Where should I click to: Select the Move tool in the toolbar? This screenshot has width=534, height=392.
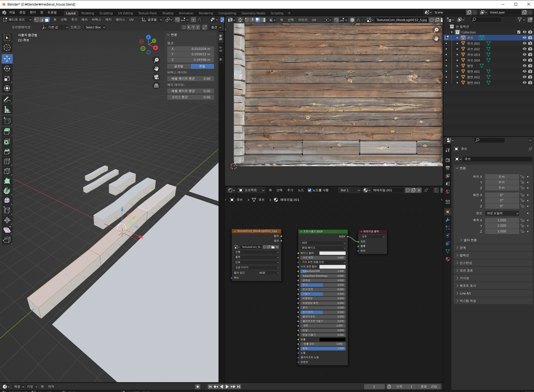(x=7, y=59)
